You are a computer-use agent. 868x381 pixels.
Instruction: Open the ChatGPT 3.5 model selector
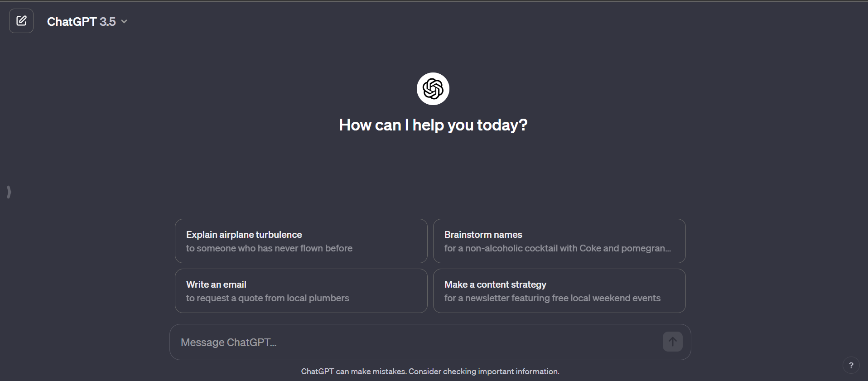pyautogui.click(x=87, y=22)
